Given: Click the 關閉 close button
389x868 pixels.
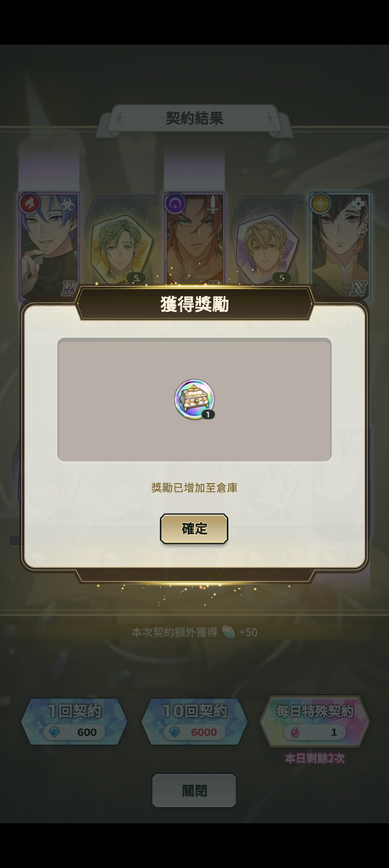Looking at the screenshot, I should [194, 791].
